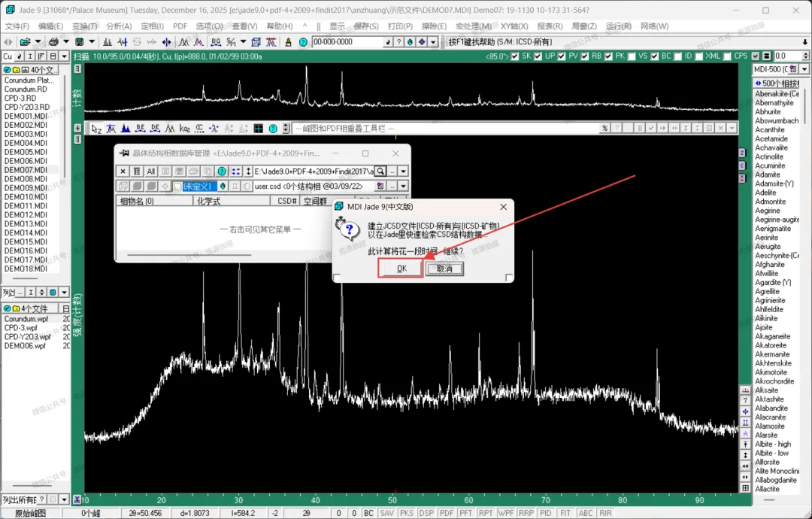Click the S/M search match icon
Viewport: 812px width, 519px height.
pos(231,42)
